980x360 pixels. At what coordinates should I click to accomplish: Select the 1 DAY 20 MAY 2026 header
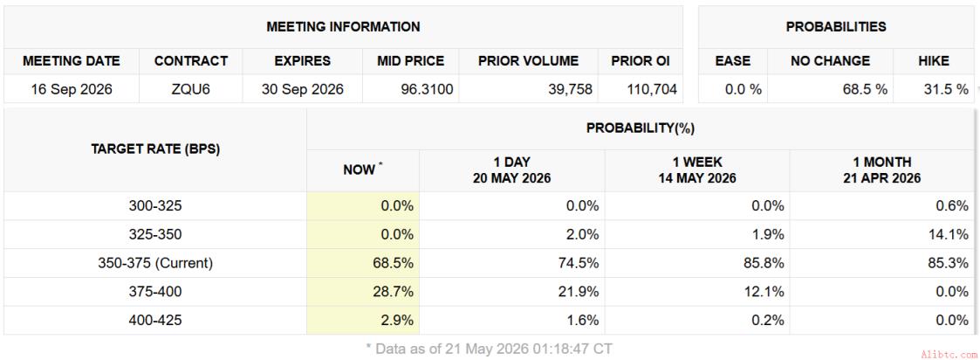click(512, 170)
